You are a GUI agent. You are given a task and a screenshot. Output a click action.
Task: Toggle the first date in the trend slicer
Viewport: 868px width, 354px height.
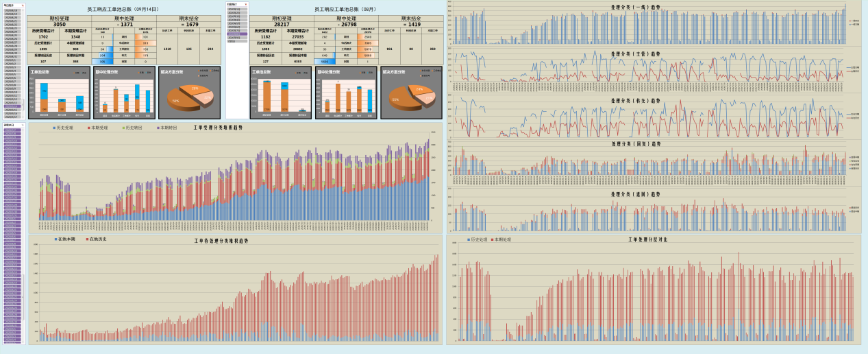pyautogui.click(x=12, y=130)
